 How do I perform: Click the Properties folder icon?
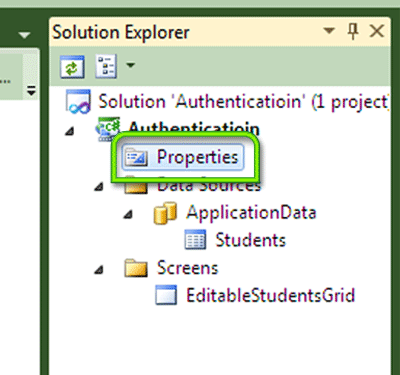point(136,157)
